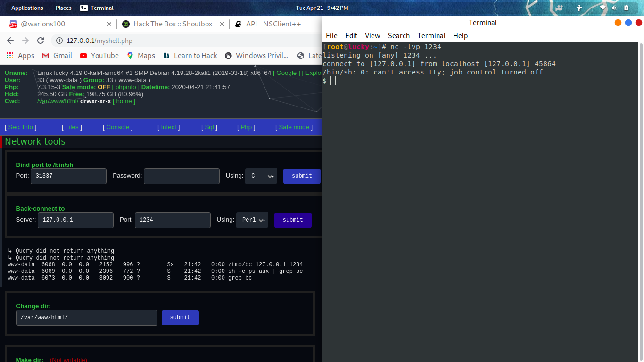This screenshot has width=644, height=362.
Task: Submit the Back-connect form
Action: click(x=293, y=220)
